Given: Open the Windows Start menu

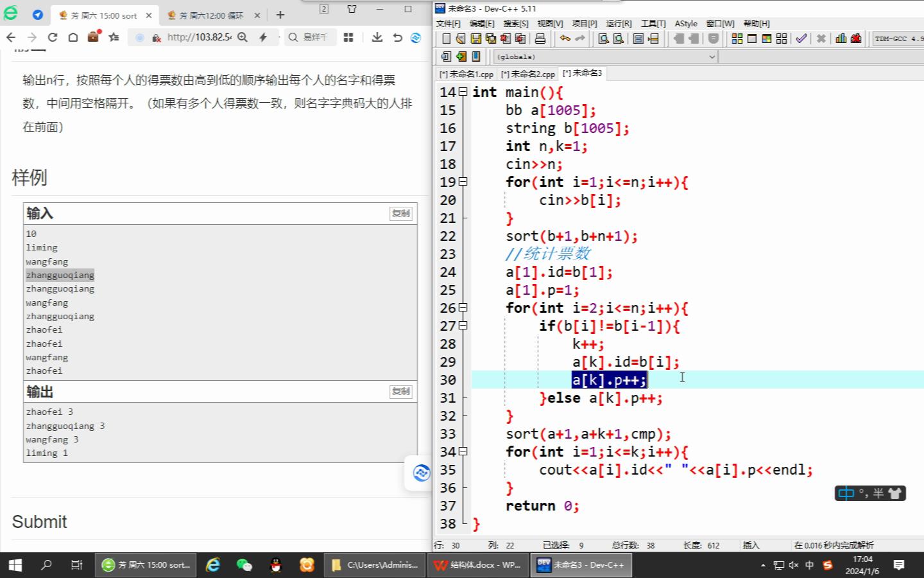Looking at the screenshot, I should (15, 565).
